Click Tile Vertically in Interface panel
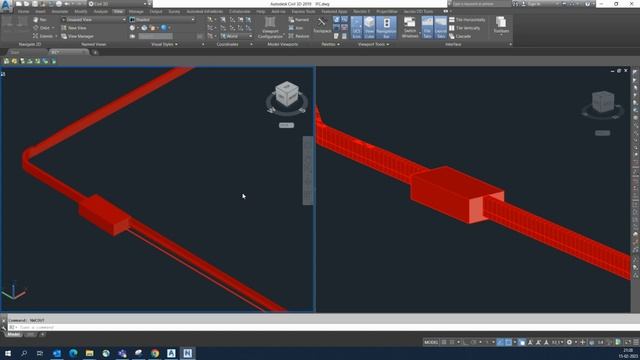This screenshot has width=640, height=360. click(464, 28)
